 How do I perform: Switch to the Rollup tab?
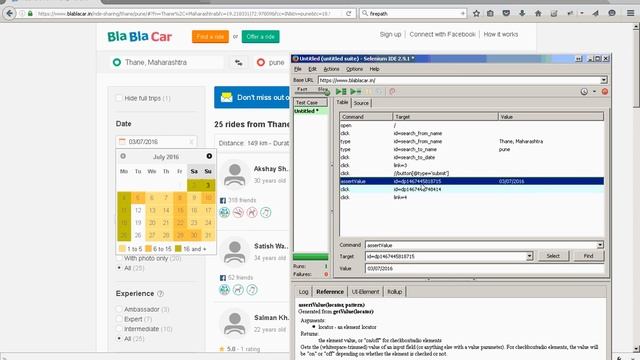394,292
